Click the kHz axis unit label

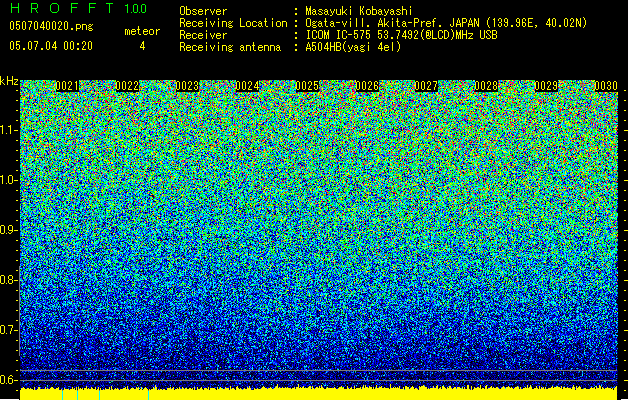pyautogui.click(x=9, y=81)
